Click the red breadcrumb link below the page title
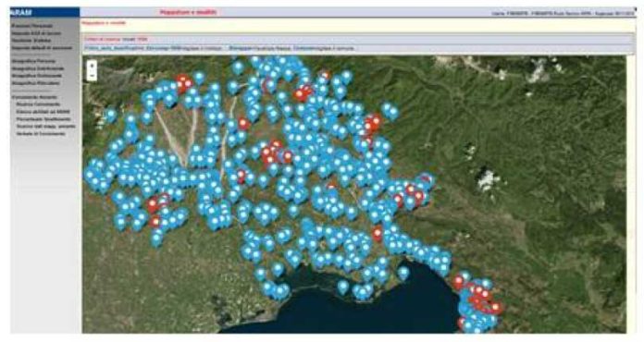The height and width of the screenshot is (342, 644). tap(104, 23)
